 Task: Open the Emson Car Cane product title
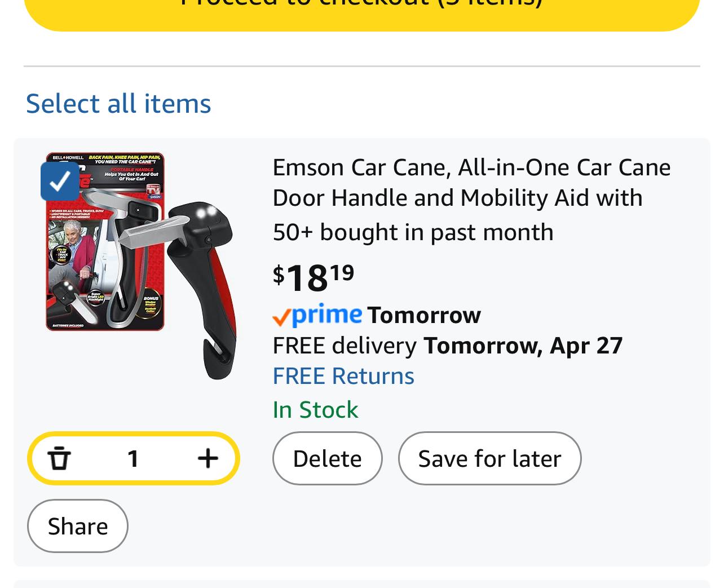471,183
